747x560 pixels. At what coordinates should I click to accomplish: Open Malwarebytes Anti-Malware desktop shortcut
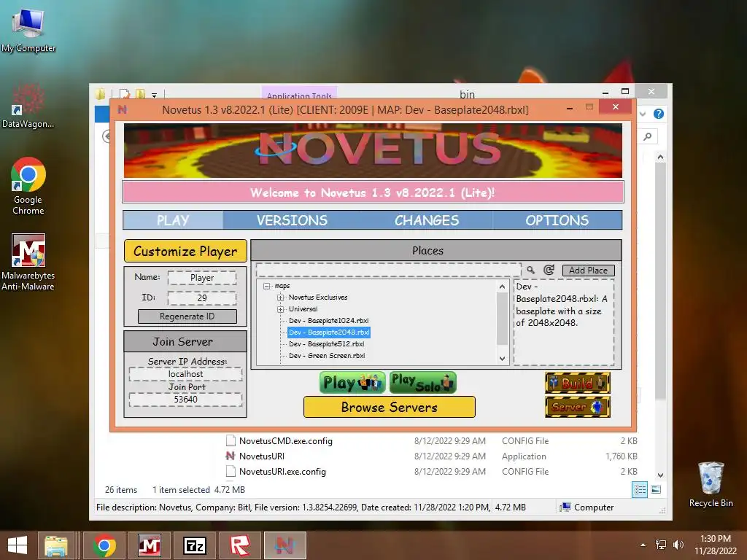(x=28, y=262)
